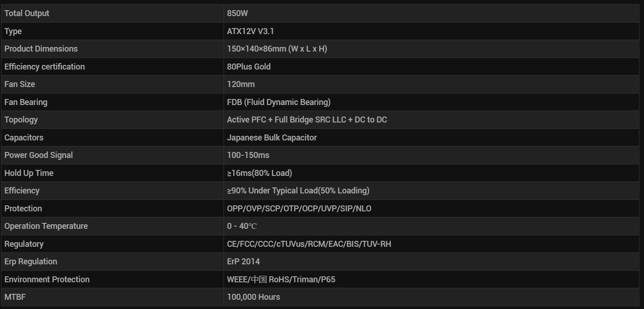Select the 80Plus Gold certification value
This screenshot has height=309, width=644.
pyautogui.click(x=249, y=67)
